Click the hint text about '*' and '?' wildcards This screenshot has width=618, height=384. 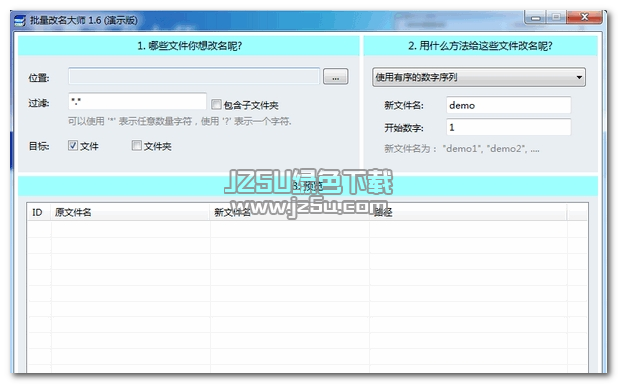click(180, 121)
